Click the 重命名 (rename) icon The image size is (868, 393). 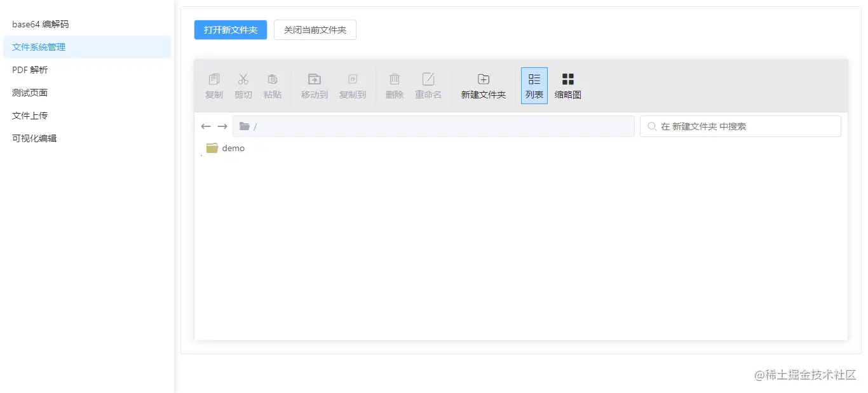point(428,79)
